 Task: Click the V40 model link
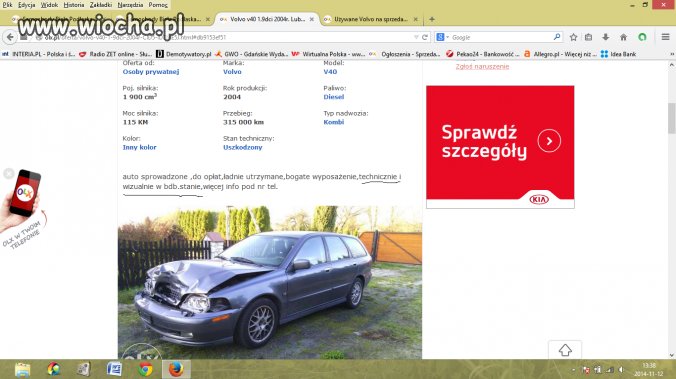[330, 72]
